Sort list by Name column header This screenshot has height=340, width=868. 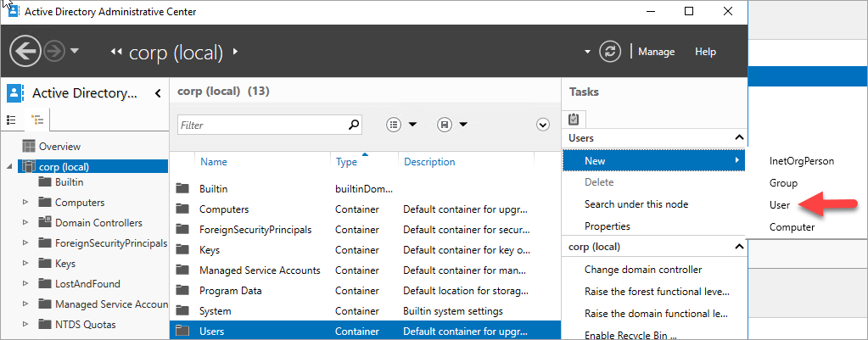point(214,162)
